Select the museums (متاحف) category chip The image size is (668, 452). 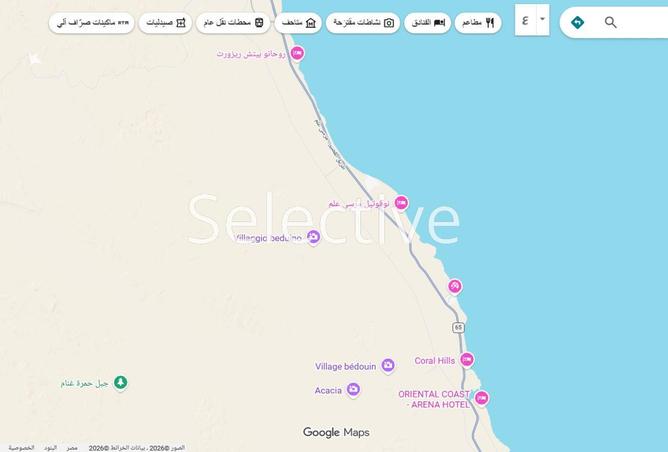298,22
